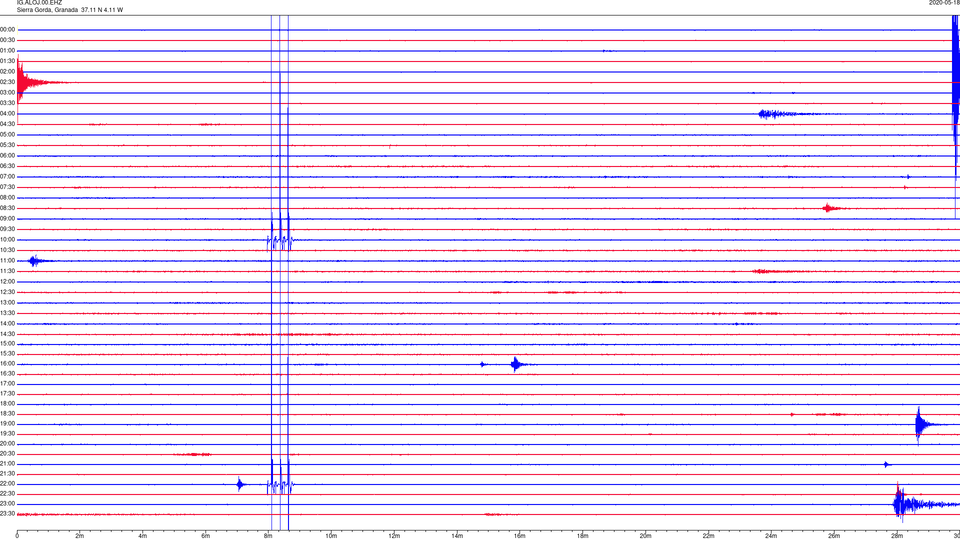Click the 2m axis label

[80, 536]
